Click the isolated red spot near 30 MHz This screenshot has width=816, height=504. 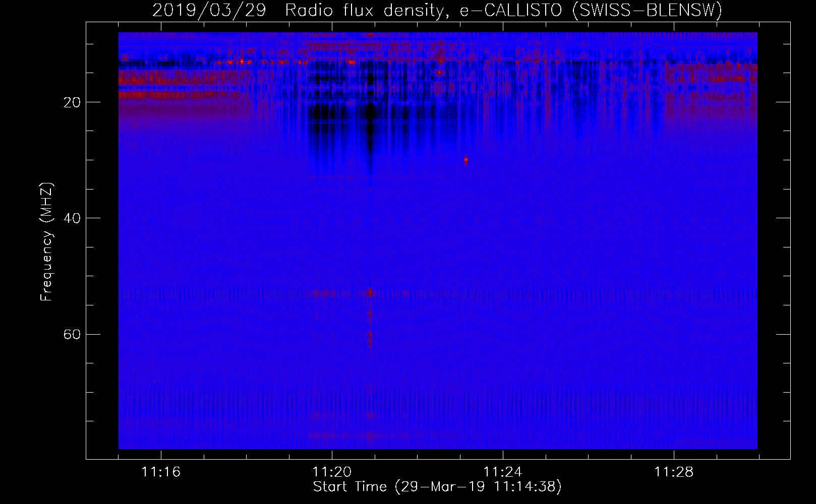(466, 160)
